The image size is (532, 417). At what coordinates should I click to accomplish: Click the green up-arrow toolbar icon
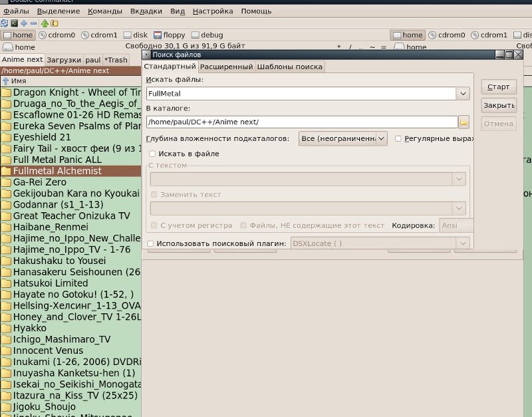[x=45, y=23]
